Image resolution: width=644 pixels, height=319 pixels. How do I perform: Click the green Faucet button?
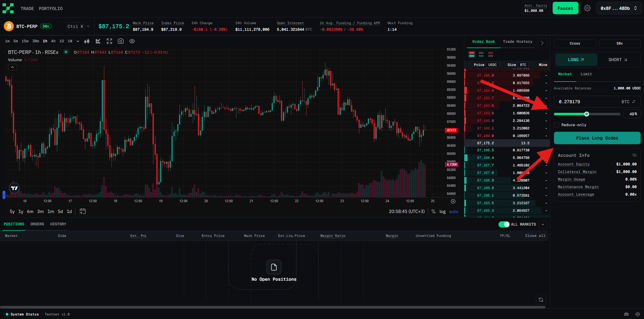coord(565,8)
